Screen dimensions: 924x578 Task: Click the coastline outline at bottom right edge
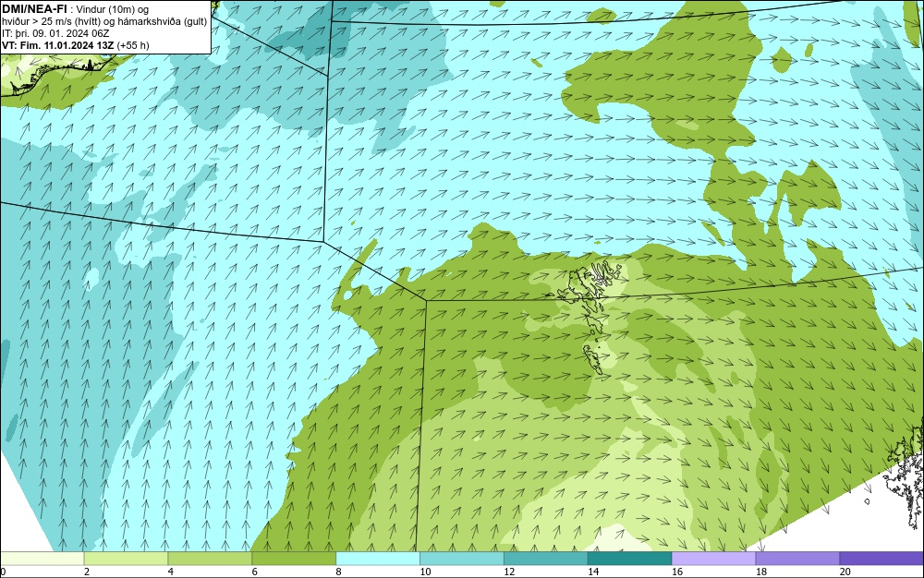coord(906,476)
